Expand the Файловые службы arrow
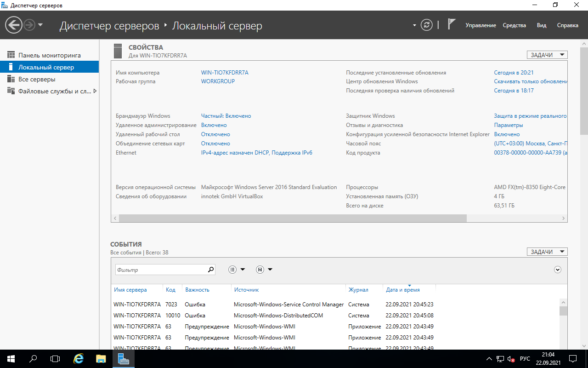 pyautogui.click(x=95, y=91)
